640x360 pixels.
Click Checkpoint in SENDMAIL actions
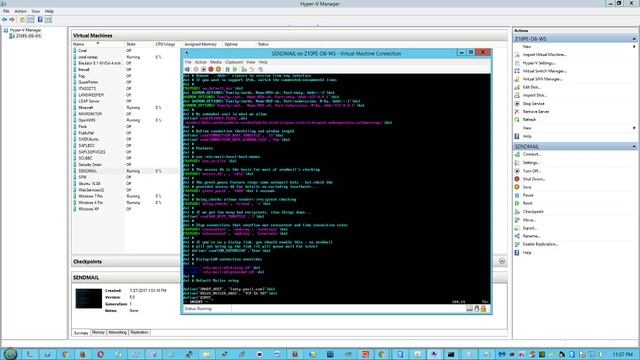point(533,212)
